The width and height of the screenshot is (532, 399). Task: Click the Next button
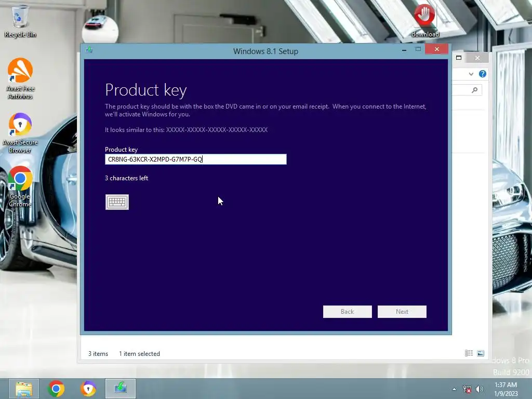pos(402,312)
